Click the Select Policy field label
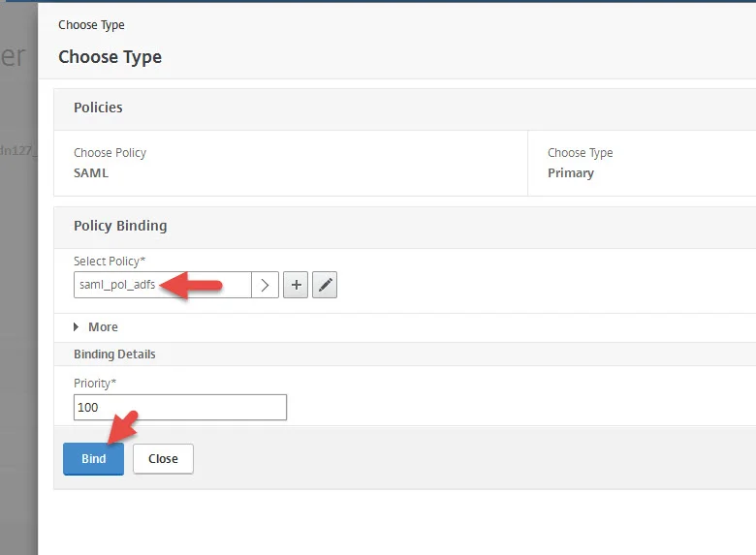The width and height of the screenshot is (756, 555). coord(110,262)
